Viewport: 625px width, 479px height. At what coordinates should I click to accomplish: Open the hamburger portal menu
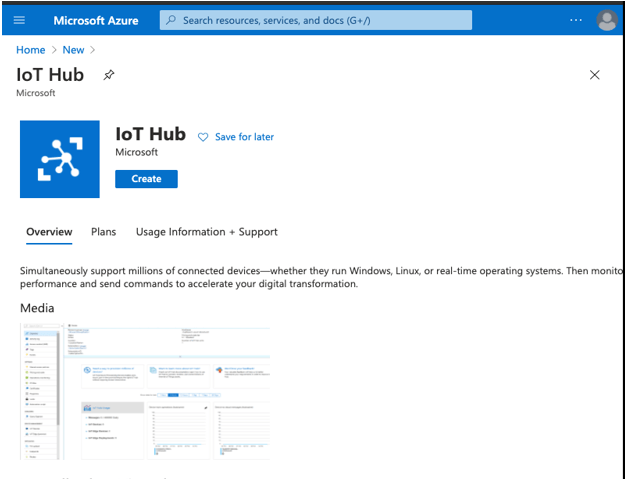pyautogui.click(x=19, y=20)
